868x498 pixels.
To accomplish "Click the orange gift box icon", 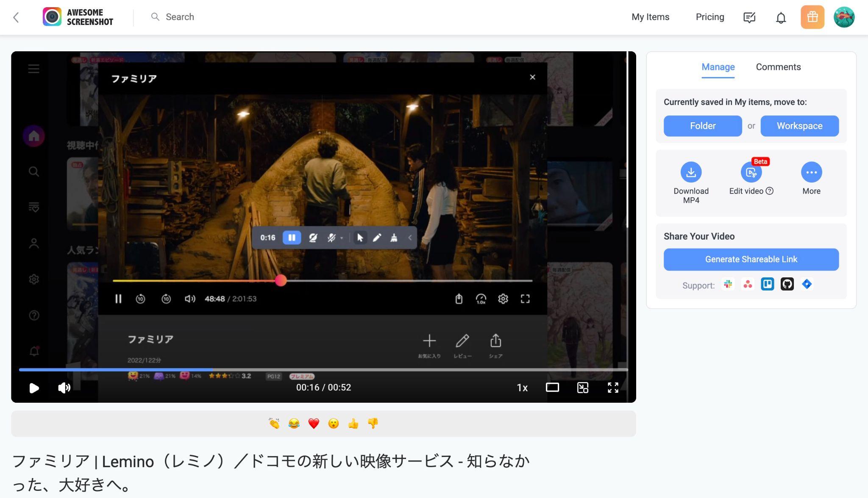I will click(812, 17).
